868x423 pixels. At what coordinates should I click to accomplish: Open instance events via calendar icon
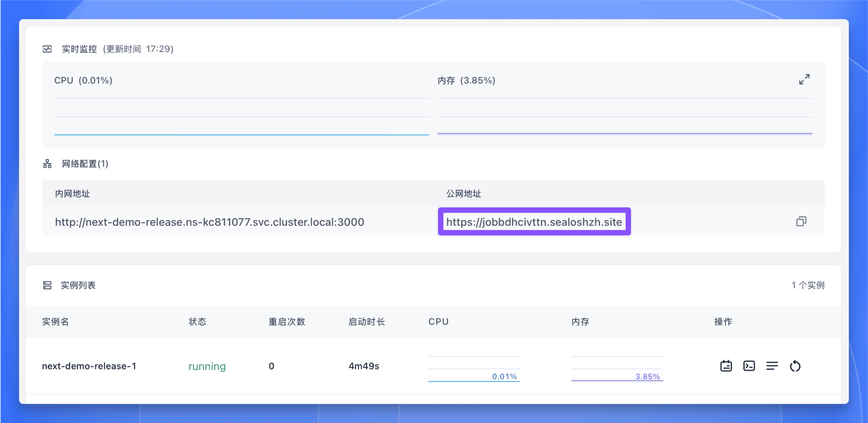(x=725, y=366)
